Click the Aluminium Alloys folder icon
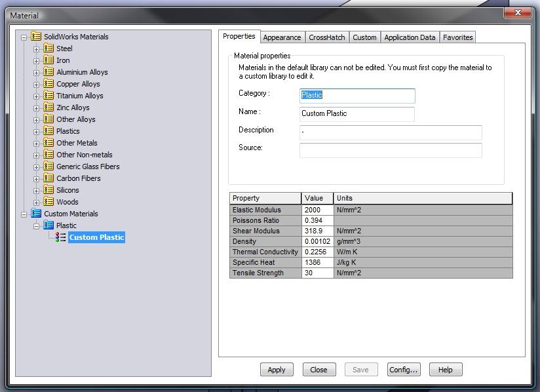 coord(48,71)
